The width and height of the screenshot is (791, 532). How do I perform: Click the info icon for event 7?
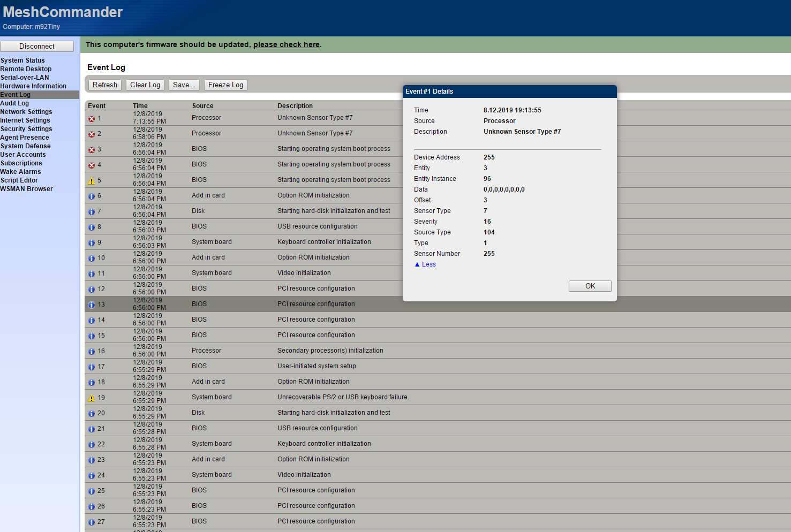[92, 212]
